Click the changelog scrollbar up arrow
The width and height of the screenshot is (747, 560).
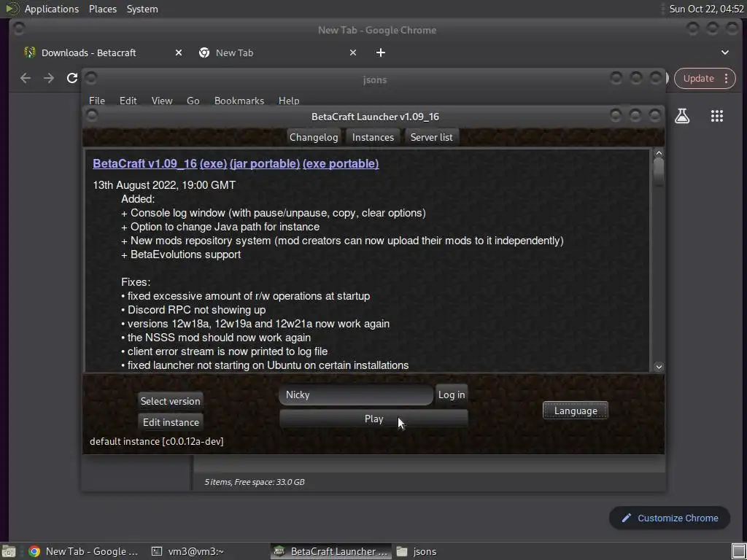(x=659, y=153)
